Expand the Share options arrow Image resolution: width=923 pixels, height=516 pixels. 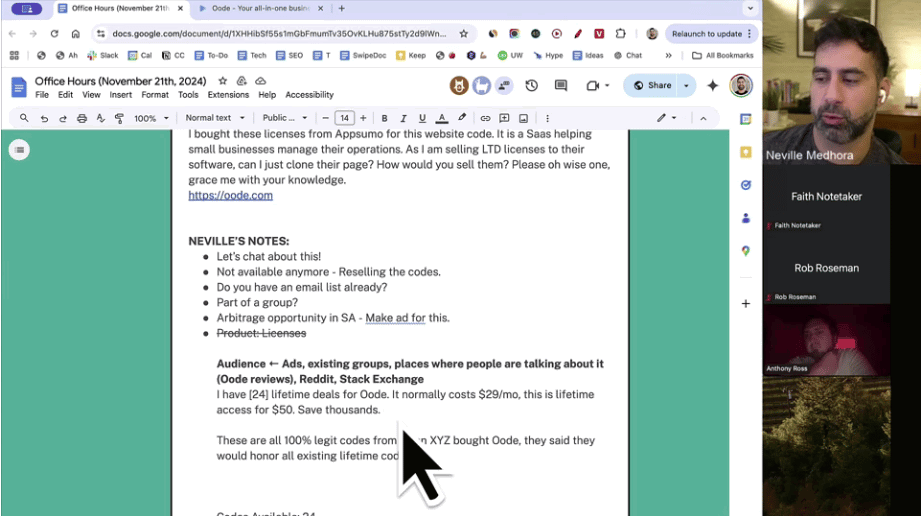[686, 85]
